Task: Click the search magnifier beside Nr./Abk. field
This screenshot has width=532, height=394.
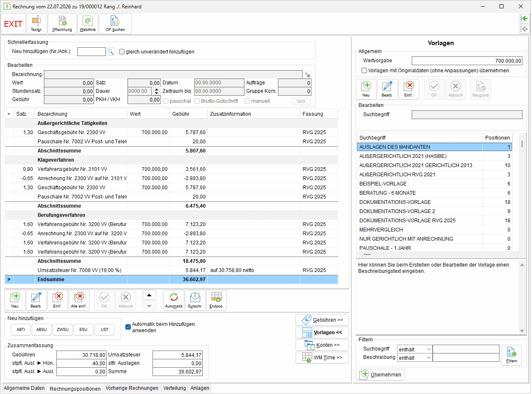Action: [111, 51]
